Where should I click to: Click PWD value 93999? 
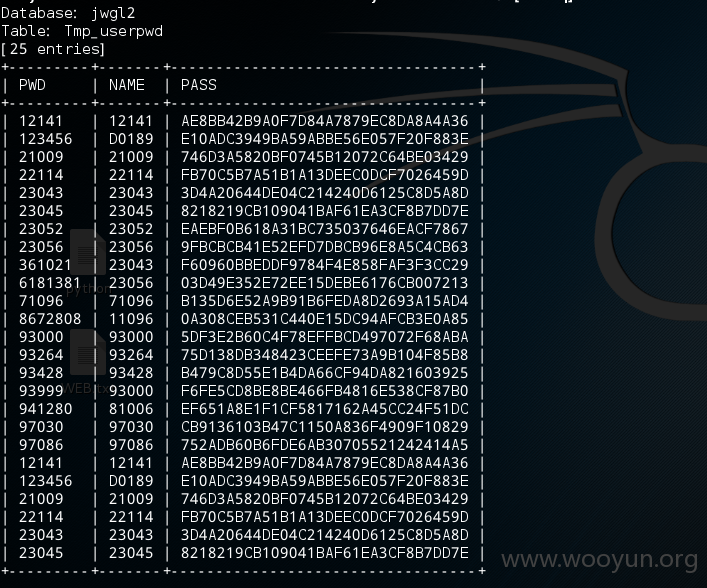41,391
